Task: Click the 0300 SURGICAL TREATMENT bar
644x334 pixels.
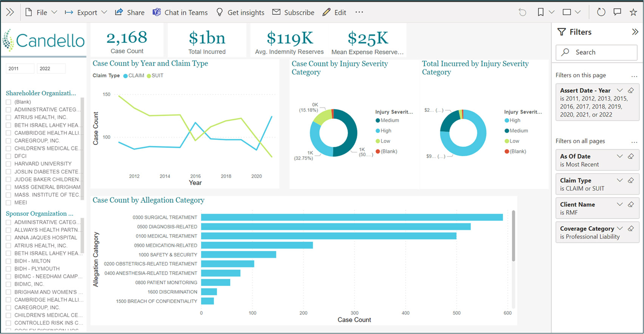Action: pyautogui.click(x=351, y=217)
